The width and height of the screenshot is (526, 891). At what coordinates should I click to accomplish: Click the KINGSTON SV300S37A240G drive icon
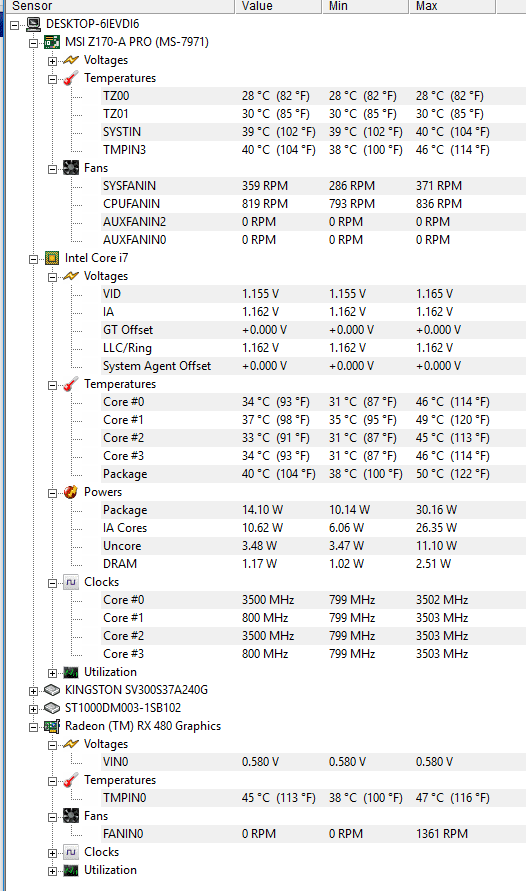[x=52, y=690]
